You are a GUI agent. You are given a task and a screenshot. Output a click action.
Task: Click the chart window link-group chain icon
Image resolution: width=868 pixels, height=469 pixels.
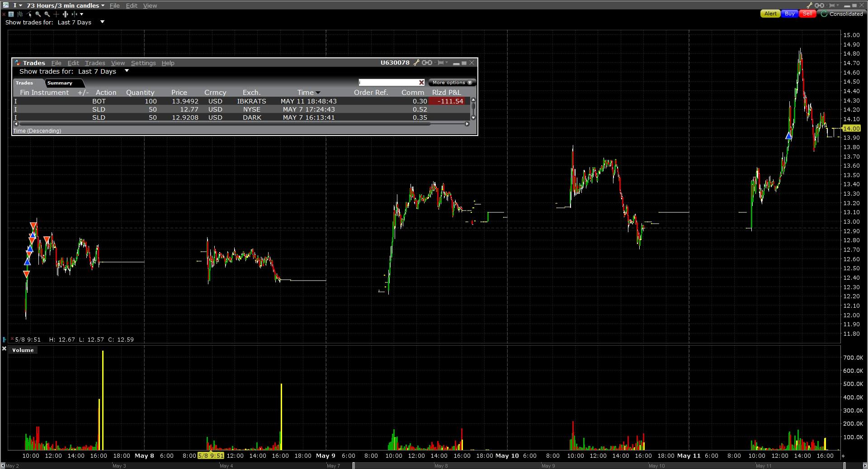[x=819, y=5]
